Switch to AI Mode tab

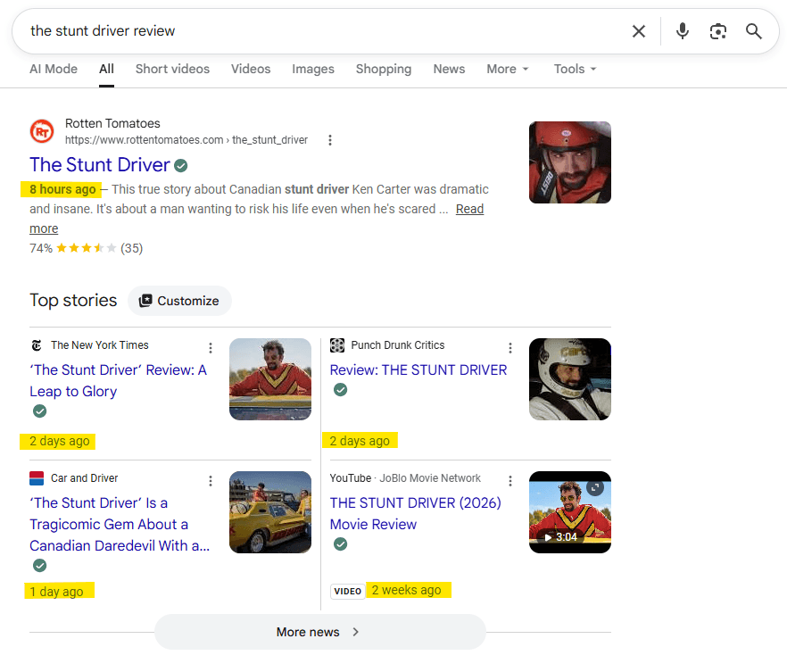tap(54, 69)
